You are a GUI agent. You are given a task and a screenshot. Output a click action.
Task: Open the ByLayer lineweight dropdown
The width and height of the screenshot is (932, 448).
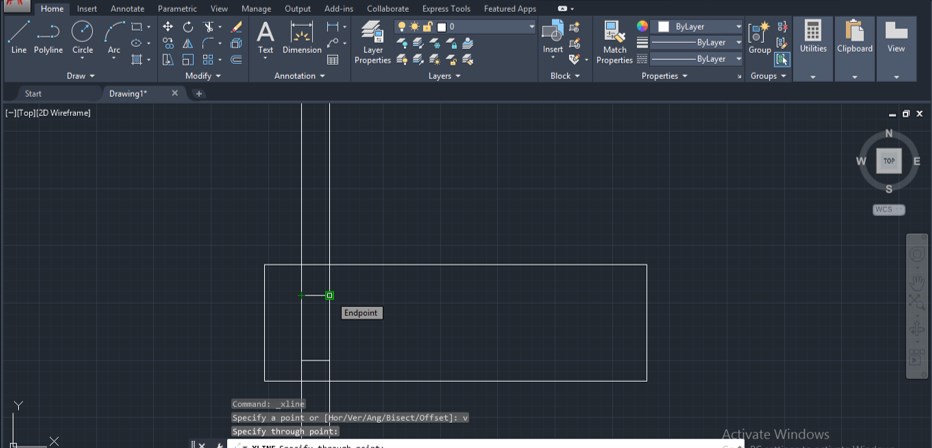[697, 43]
